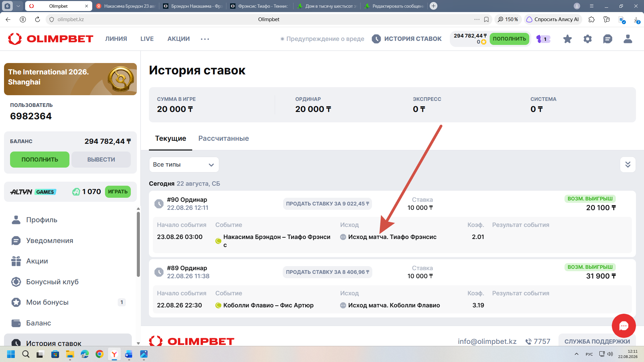Open address bar three-dots menu
The height and width of the screenshot is (362, 644).
pos(477,19)
